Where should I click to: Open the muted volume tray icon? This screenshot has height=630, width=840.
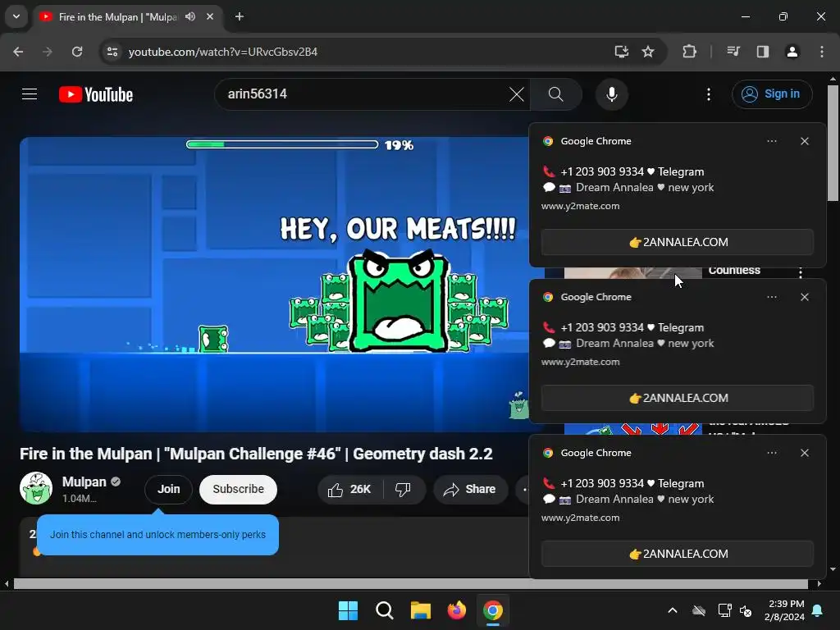[745, 610]
